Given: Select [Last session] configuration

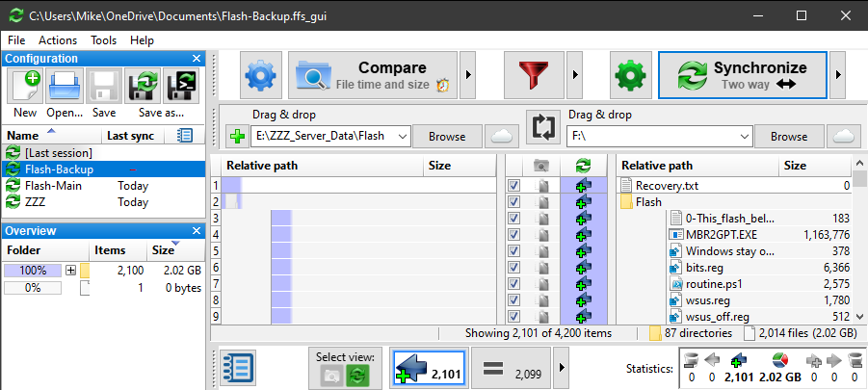Looking at the screenshot, I should (103, 153).
